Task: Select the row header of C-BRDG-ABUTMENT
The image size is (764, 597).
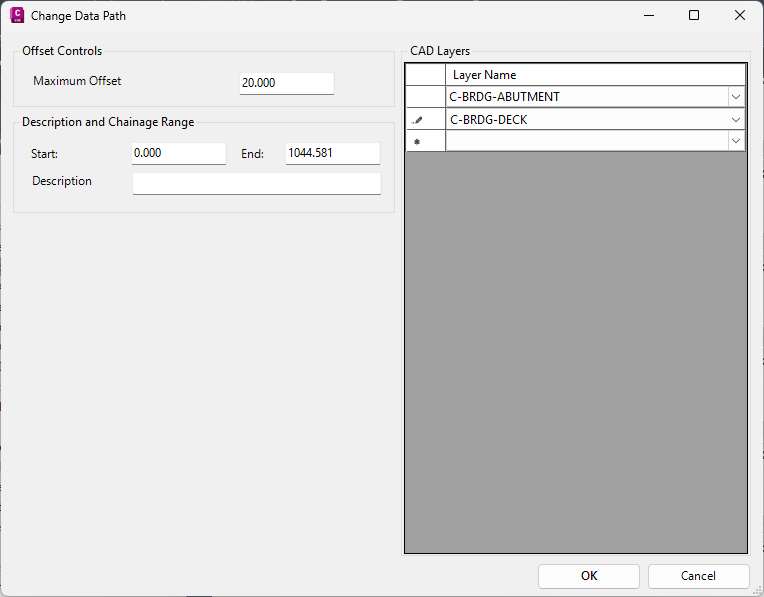Action: (x=425, y=97)
